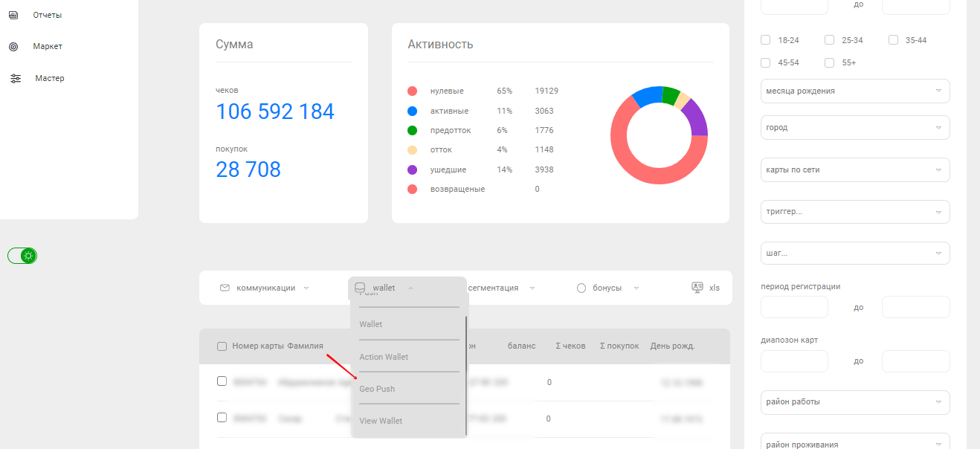980x449 pixels.
Task: Click the Фамилия column header
Action: 306,346
